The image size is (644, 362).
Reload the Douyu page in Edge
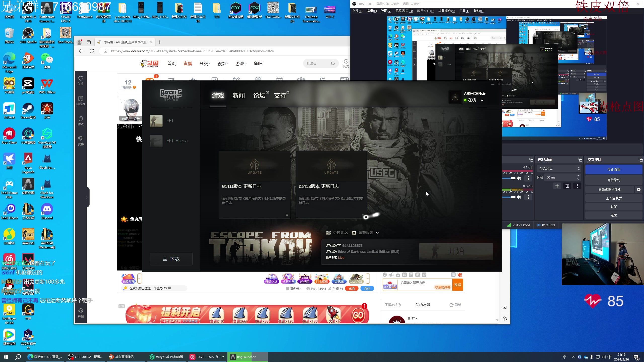(92, 51)
